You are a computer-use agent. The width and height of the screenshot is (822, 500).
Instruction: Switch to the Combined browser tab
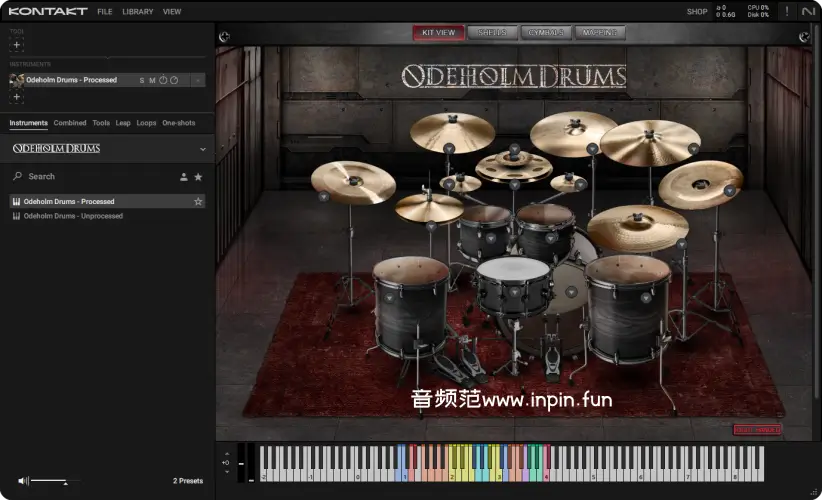tap(70, 123)
